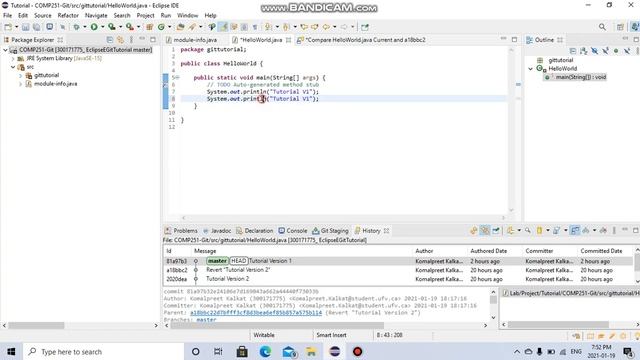Open File Explorer from taskbar
Image resolution: width=640 pixels, height=360 pixels.
pyautogui.click(x=311, y=352)
